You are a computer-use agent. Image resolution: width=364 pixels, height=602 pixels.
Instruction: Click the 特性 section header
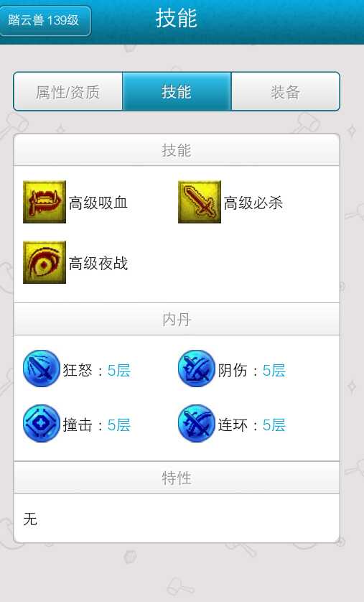pyautogui.click(x=177, y=478)
